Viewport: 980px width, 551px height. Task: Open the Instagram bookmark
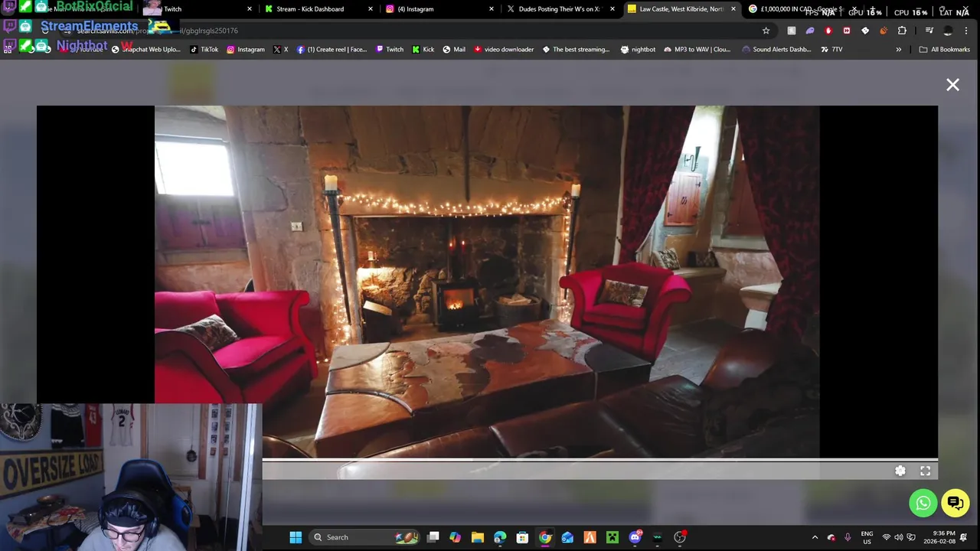pyautogui.click(x=245, y=50)
